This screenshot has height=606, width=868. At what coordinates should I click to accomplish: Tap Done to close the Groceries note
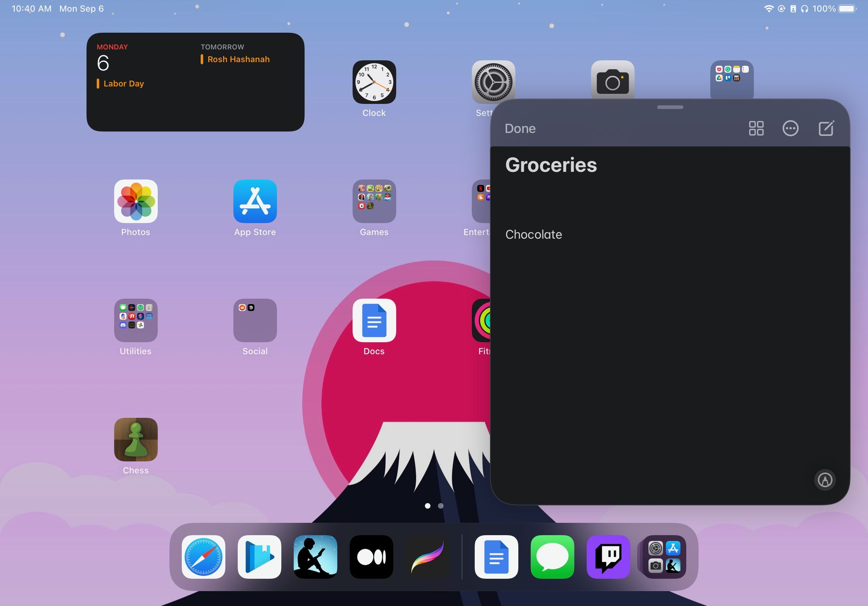[x=520, y=129]
